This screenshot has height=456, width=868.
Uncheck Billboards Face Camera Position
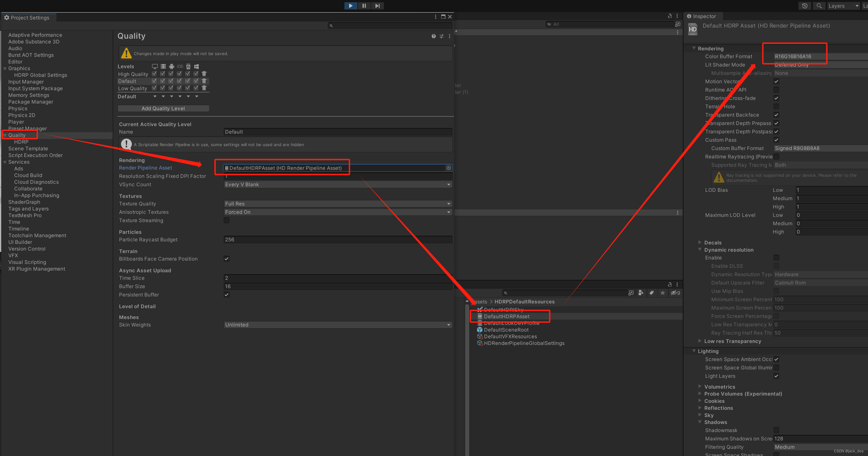point(226,259)
